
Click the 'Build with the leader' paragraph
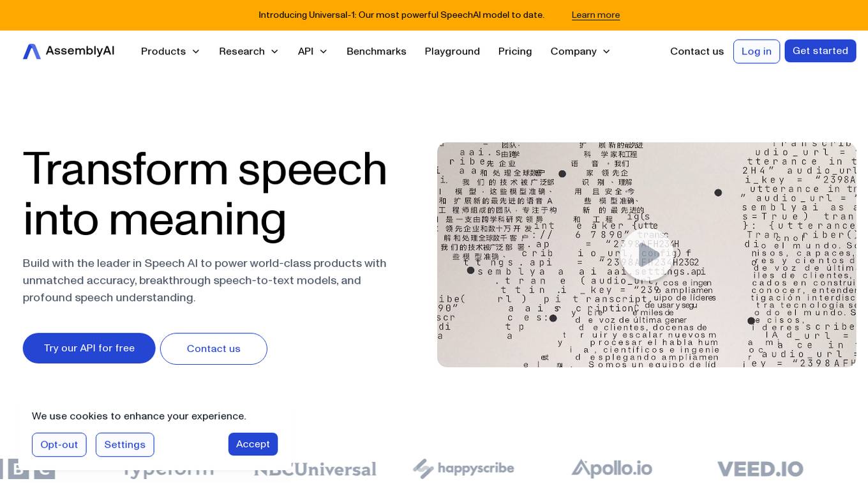pos(205,280)
